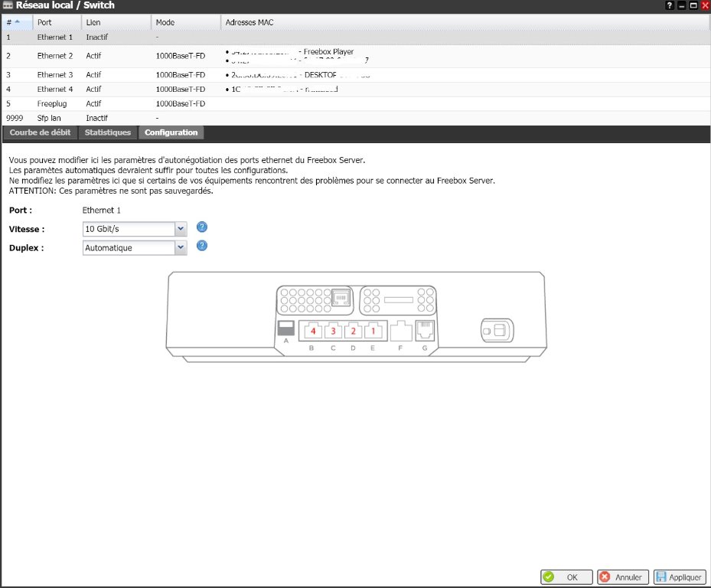Click Ethernet port 1 on Freebox diagram

[373, 332]
